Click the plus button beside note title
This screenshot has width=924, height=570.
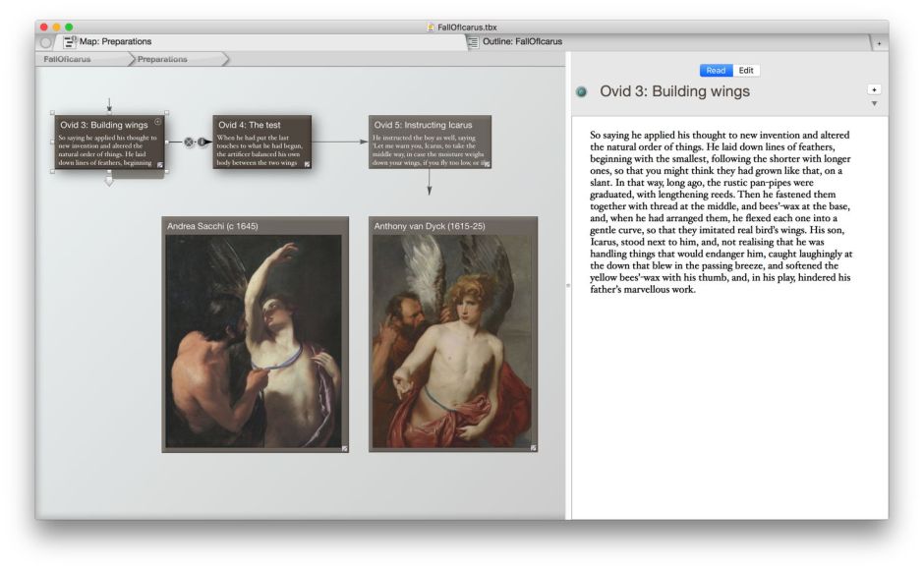874,89
